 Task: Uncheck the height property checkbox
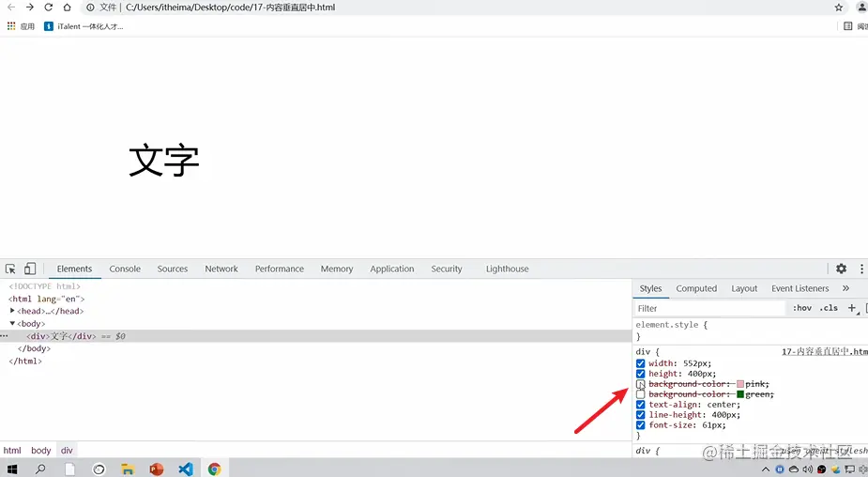[x=641, y=374]
